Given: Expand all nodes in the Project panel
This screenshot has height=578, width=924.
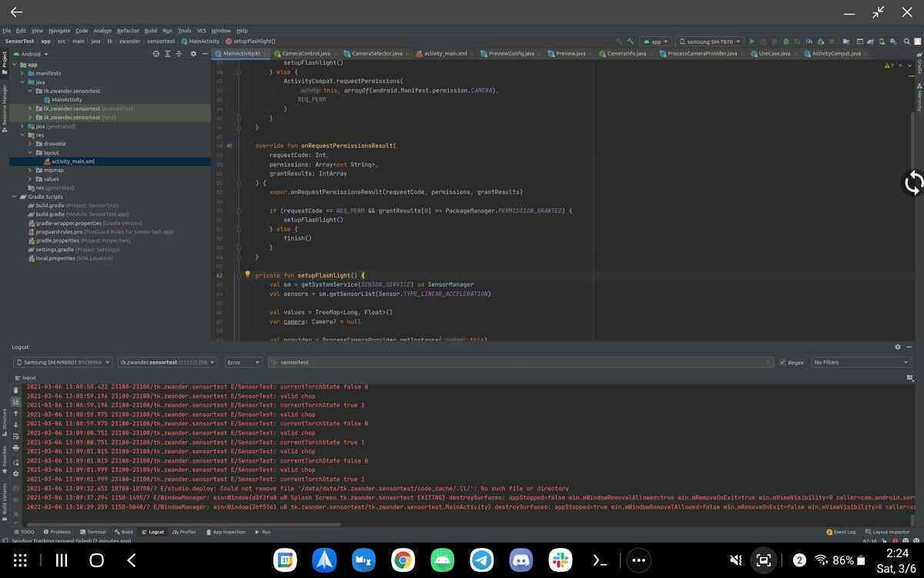Looking at the screenshot, I should [167, 54].
